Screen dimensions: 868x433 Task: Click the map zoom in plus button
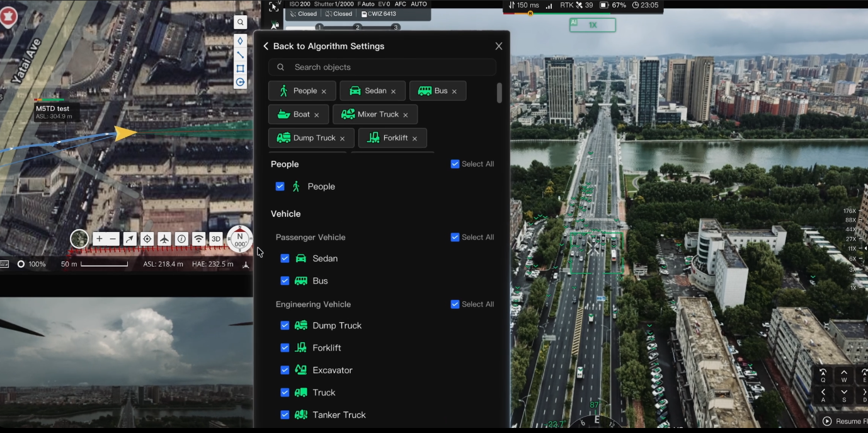click(x=99, y=239)
